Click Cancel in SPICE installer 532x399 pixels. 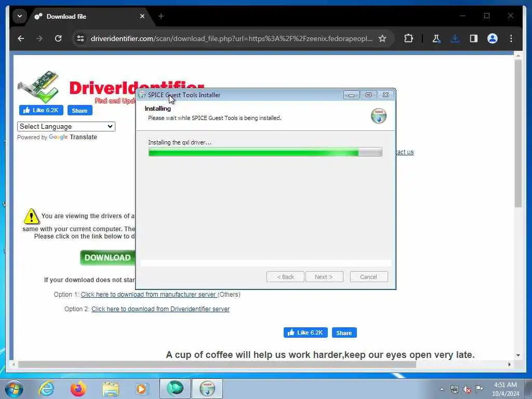tap(369, 277)
